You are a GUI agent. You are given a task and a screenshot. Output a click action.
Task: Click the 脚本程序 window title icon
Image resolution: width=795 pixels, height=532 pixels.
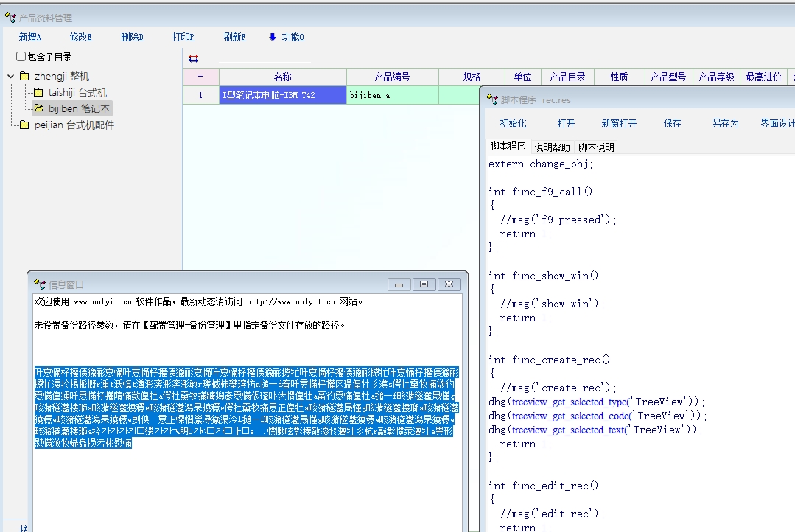[x=492, y=99]
